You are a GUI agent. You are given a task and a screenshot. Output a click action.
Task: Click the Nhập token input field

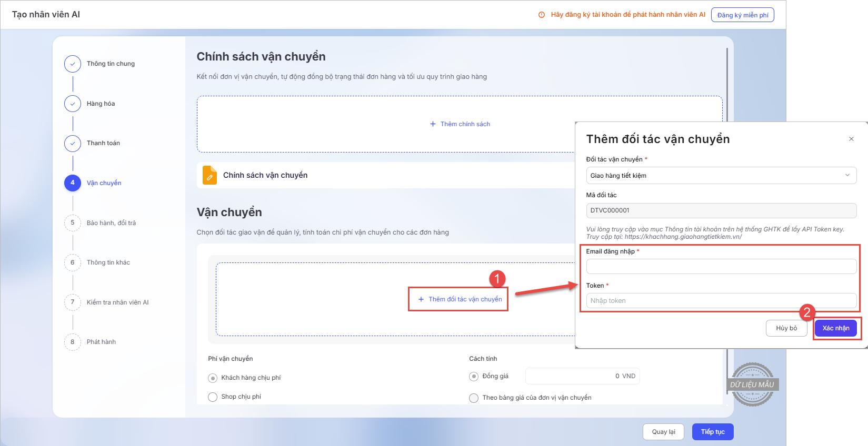pyautogui.click(x=721, y=301)
